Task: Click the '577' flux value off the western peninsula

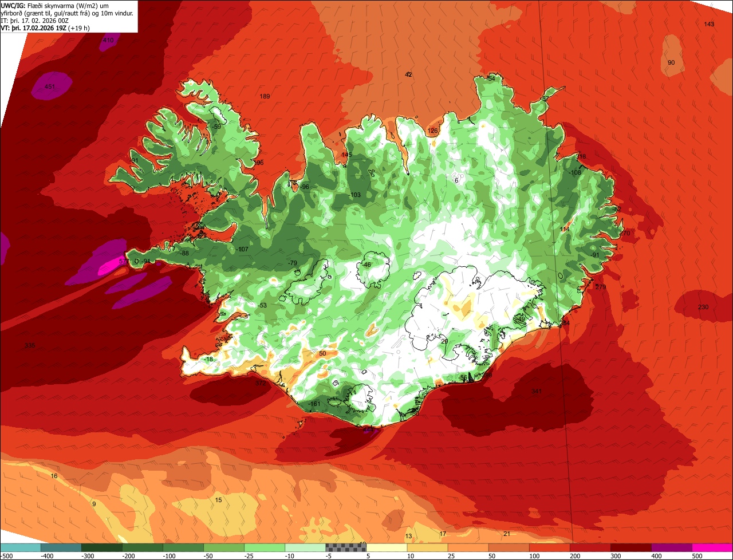Action: point(124,262)
